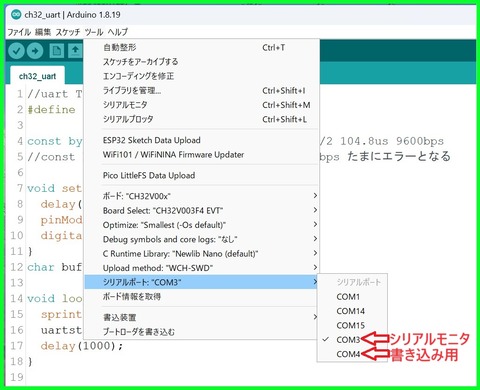Screen dimensions: 480x390
Task: Select COM1 serial port
Action: (352, 297)
